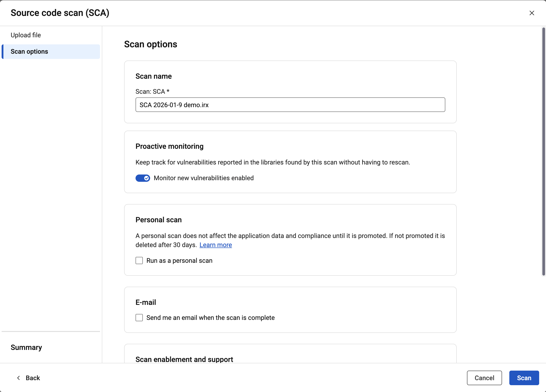Click the Personal scan section heading
This screenshot has width=546, height=392.
point(158,220)
